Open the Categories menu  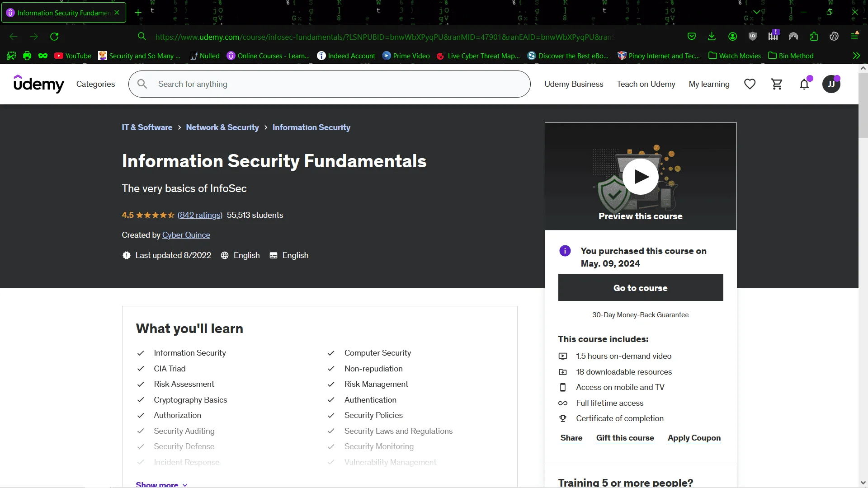coord(95,84)
